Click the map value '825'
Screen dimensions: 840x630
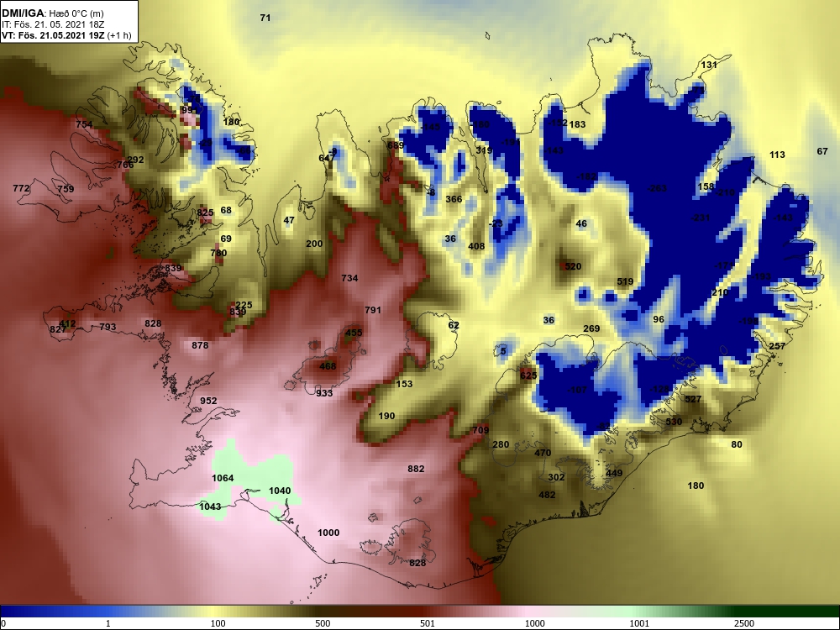tap(205, 213)
